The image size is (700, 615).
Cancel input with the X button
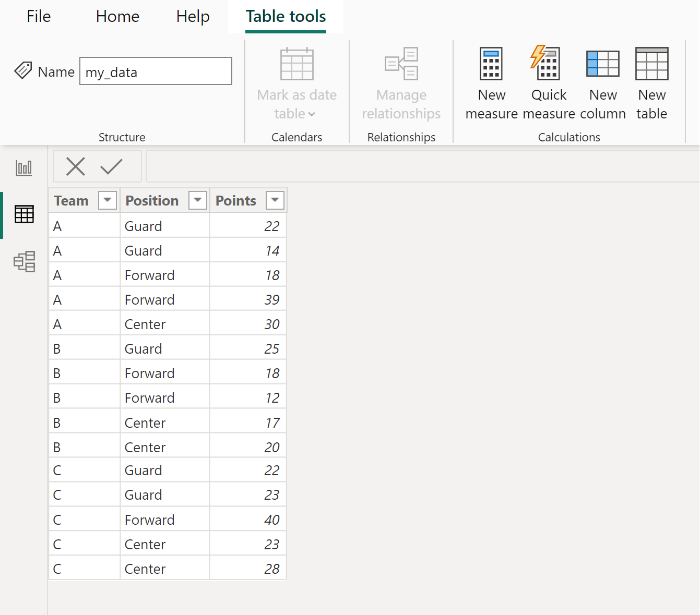coord(75,166)
